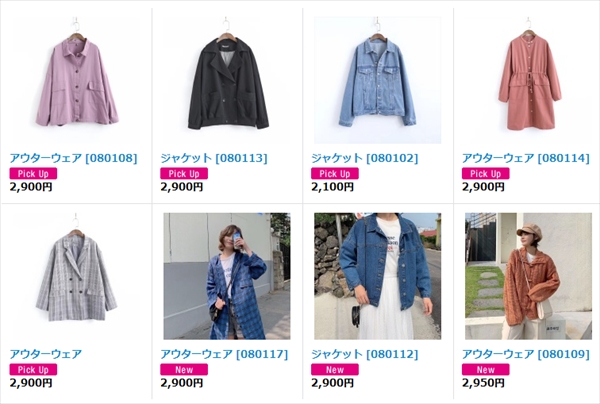This screenshot has height=404, width=600.
Task: Click Pick Up badge under item 080108
Action: [33, 174]
